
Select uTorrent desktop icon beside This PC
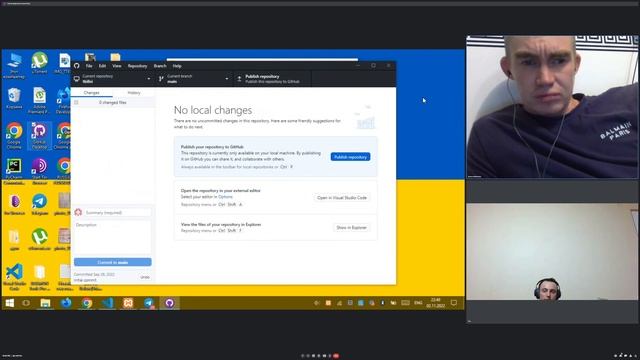[39, 63]
